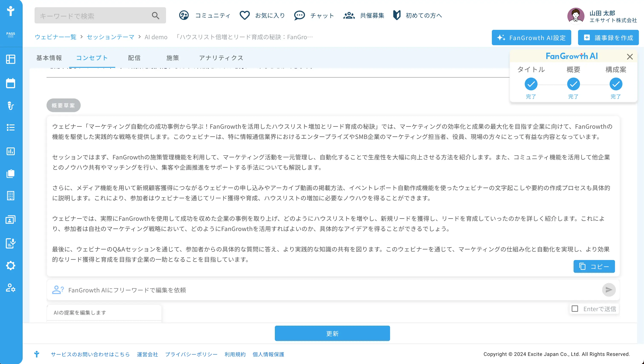This screenshot has width=644, height=364.
Task: Switch to the アナリティクス tab
Action: pyautogui.click(x=221, y=58)
